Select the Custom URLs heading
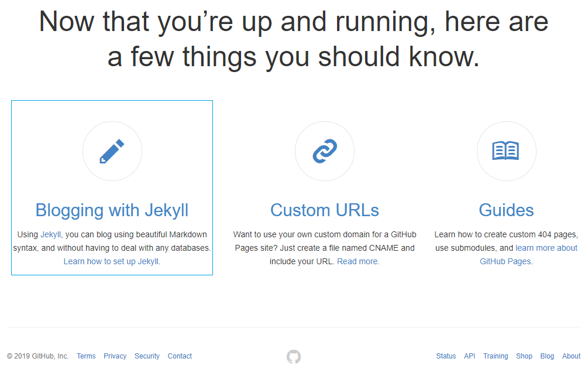The height and width of the screenshot is (372, 588). pos(324,210)
